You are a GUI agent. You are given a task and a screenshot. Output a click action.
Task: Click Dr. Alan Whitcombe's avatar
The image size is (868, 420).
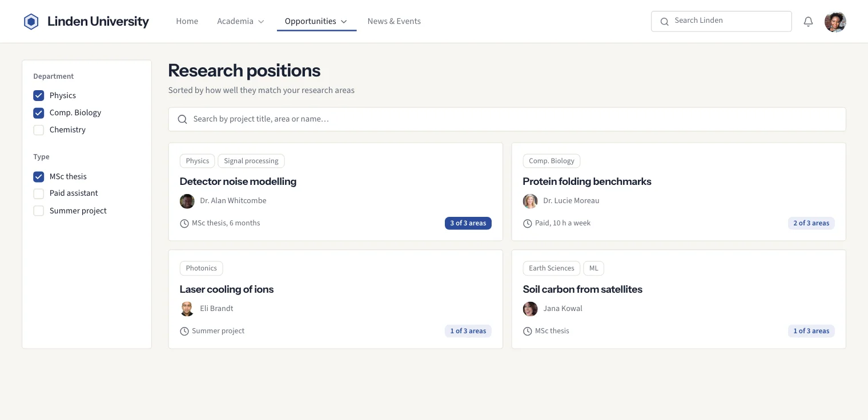click(x=187, y=201)
